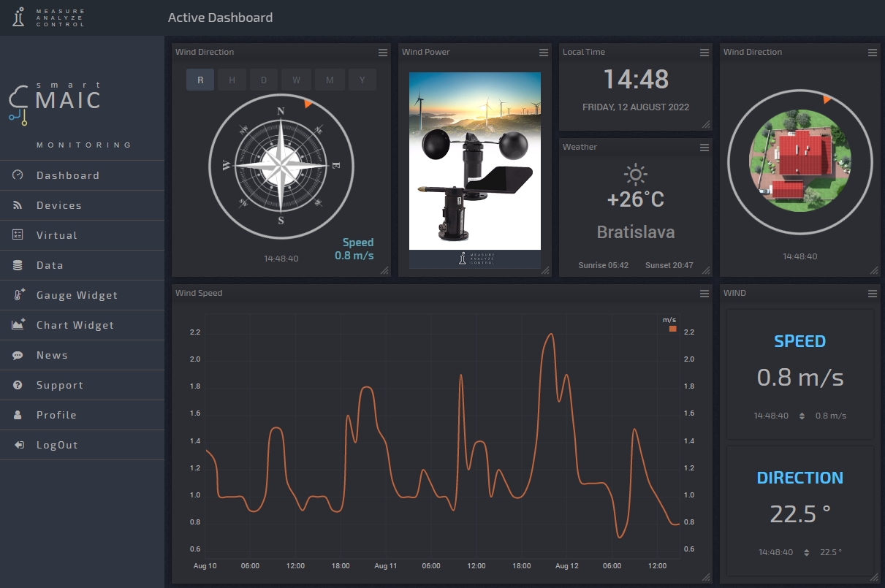Select the Devices signal icon
The height and width of the screenshot is (588, 885).
coord(20,205)
